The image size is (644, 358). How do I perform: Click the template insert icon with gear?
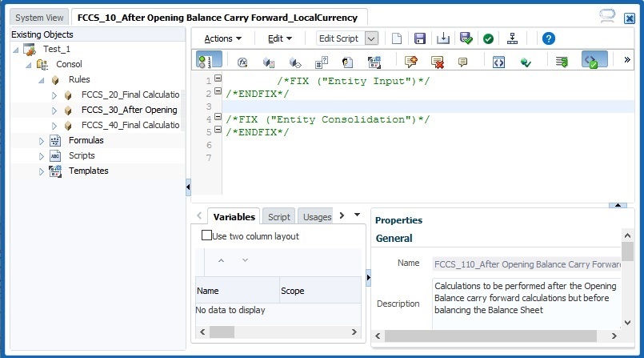[374, 62]
